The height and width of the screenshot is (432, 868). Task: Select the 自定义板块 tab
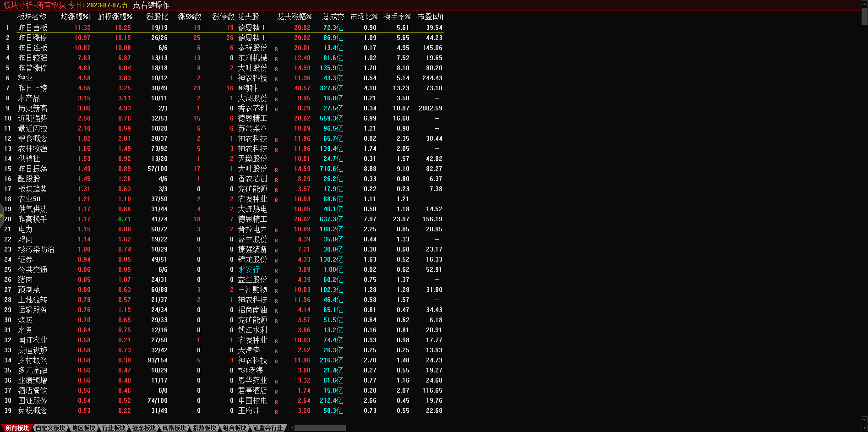[50, 428]
